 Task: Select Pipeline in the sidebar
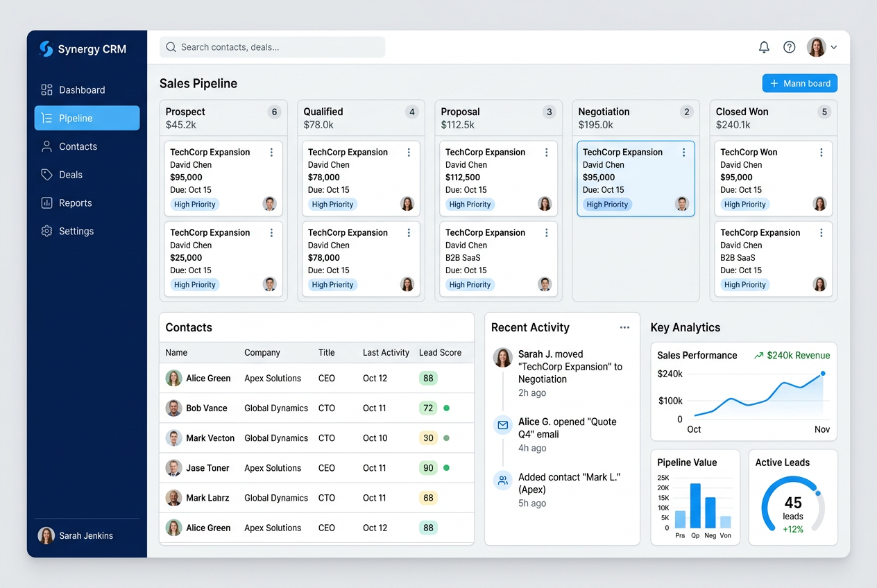point(87,118)
